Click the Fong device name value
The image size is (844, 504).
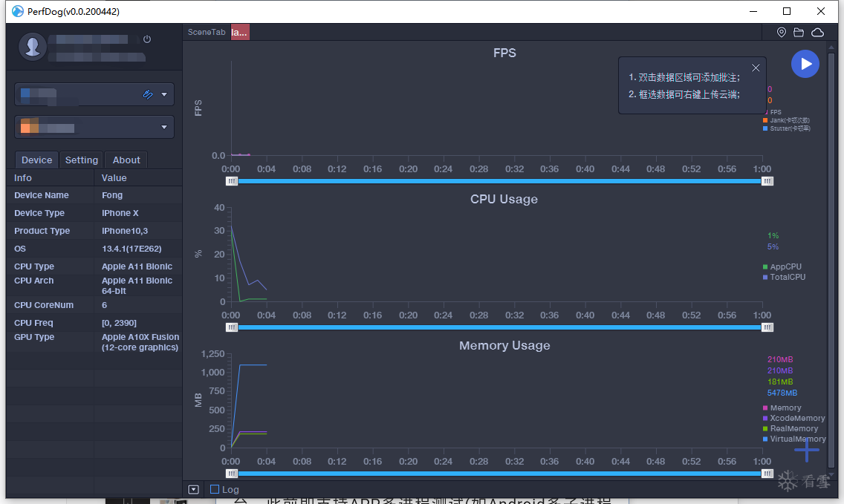coord(112,195)
